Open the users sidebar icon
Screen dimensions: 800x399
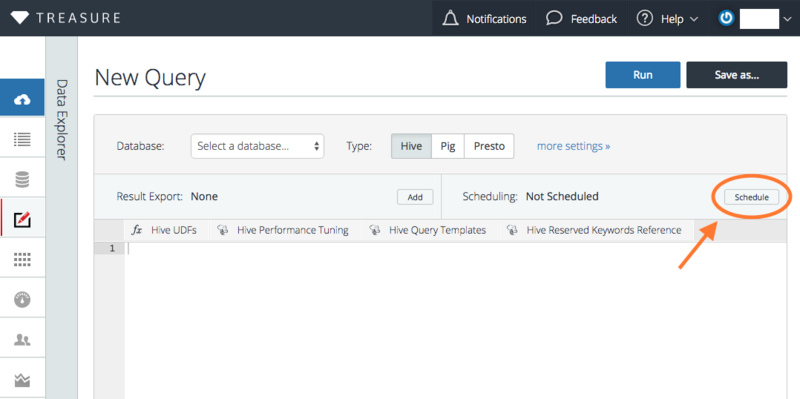(22, 339)
